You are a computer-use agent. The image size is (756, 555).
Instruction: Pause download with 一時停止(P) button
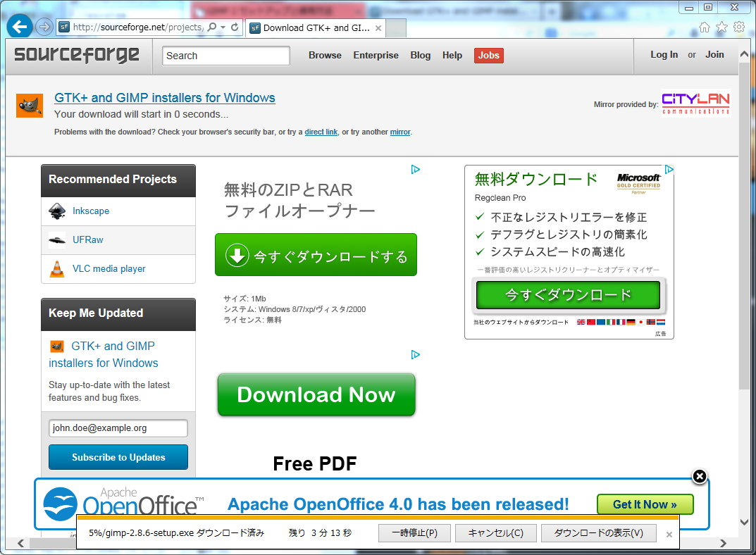point(415,533)
